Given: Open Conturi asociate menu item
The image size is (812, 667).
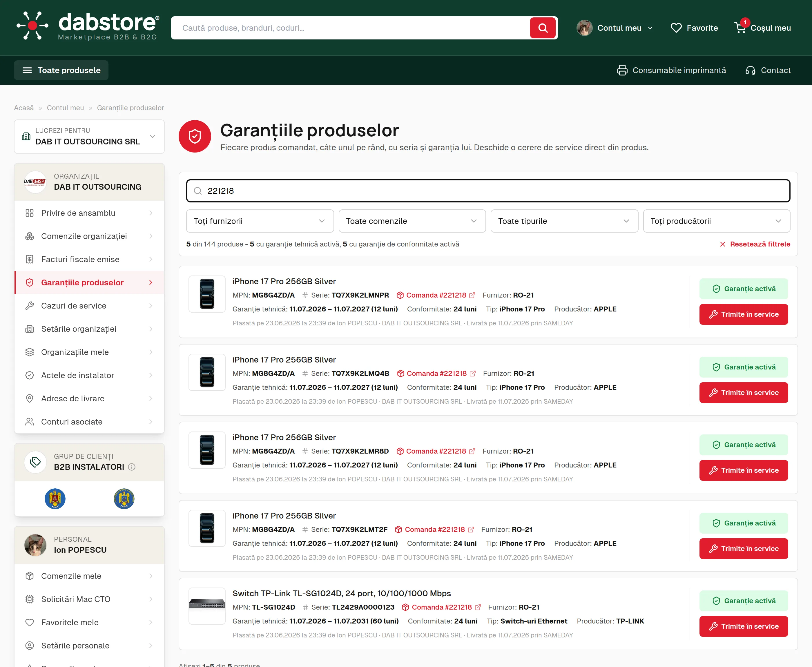Looking at the screenshot, I should 89,422.
